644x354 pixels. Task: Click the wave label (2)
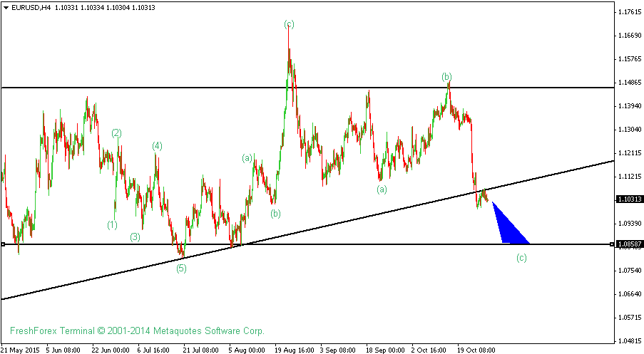tap(117, 133)
